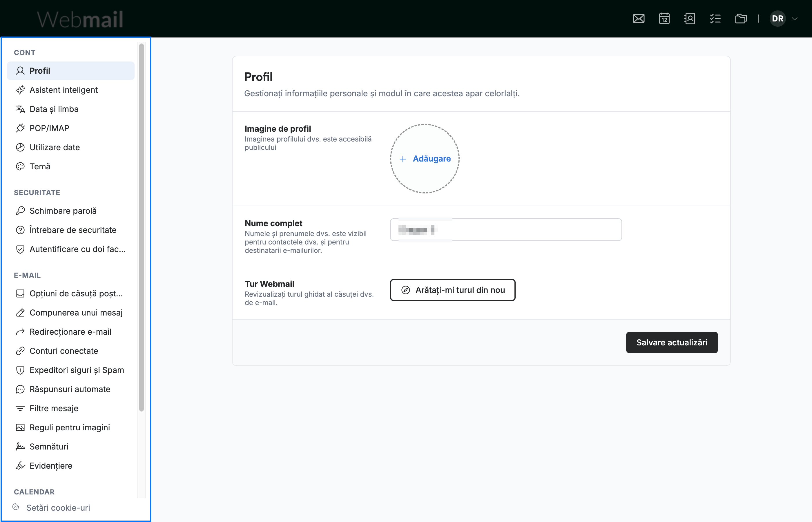Viewport: 812px width, 522px height.
Task: Click the signature icon for Semnături
Action: tap(20, 447)
